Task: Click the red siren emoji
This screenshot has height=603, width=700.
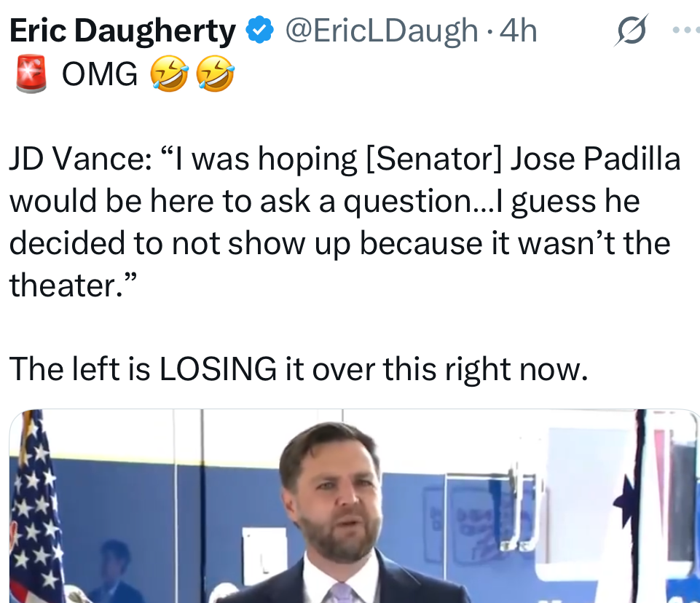Action: point(31,75)
